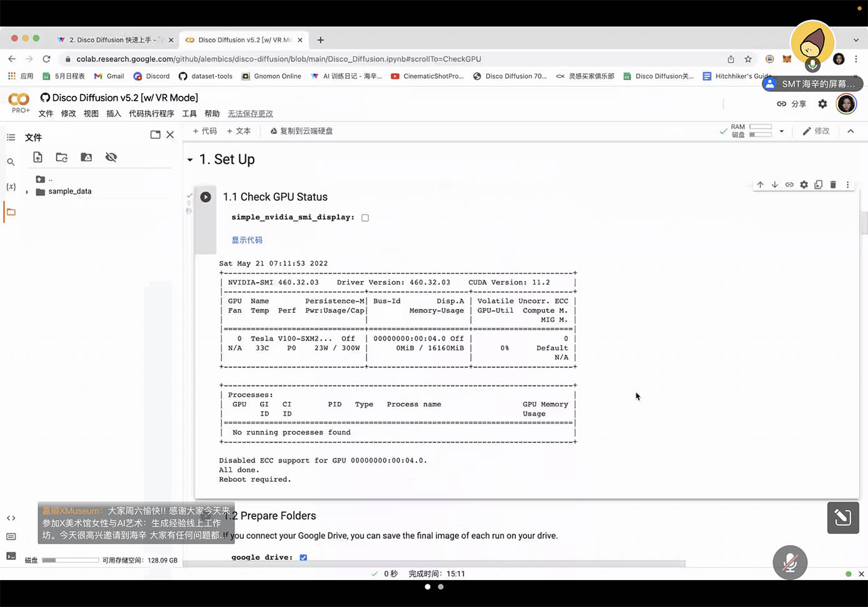Viewport: 868px width, 607px height.
Task: Refresh the file browser listing
Action: pos(62,157)
